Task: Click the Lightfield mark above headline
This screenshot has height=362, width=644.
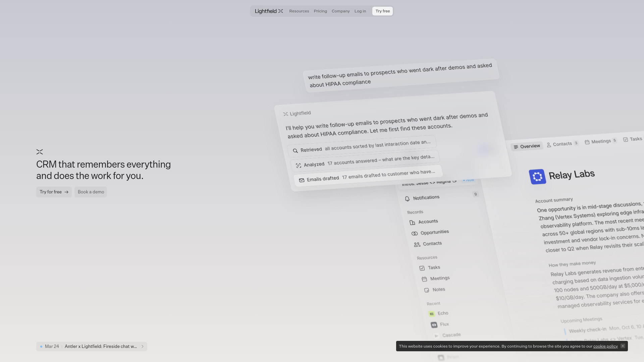Action: (x=40, y=152)
